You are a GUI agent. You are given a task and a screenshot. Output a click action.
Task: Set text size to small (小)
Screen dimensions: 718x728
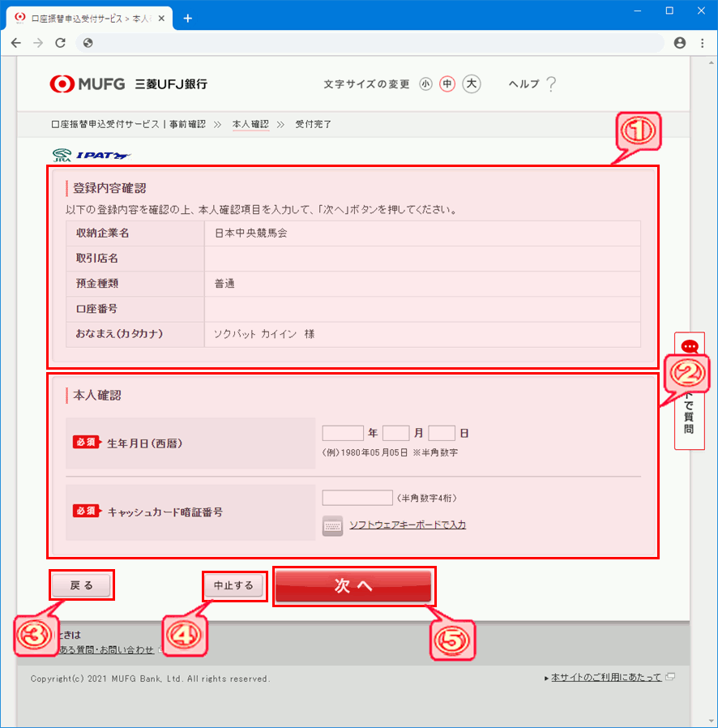[x=425, y=84]
